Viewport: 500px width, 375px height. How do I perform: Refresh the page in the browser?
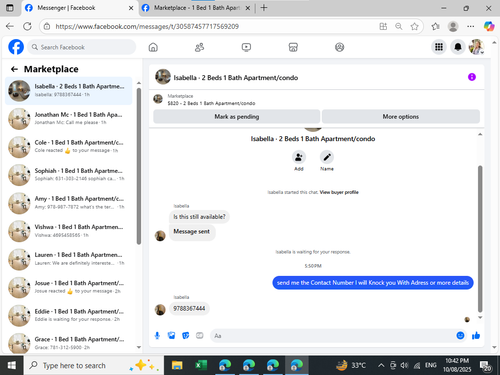(x=27, y=26)
